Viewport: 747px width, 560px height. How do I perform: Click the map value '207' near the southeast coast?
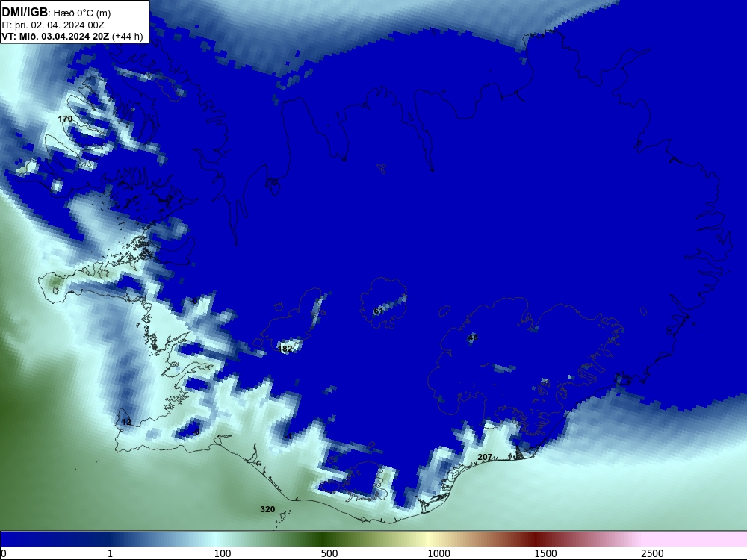(x=485, y=457)
